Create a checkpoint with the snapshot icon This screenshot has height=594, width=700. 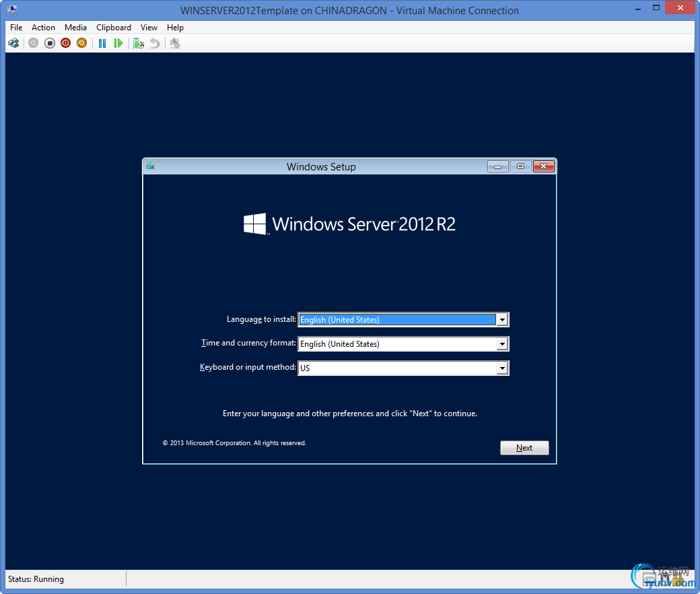pyautogui.click(x=139, y=43)
